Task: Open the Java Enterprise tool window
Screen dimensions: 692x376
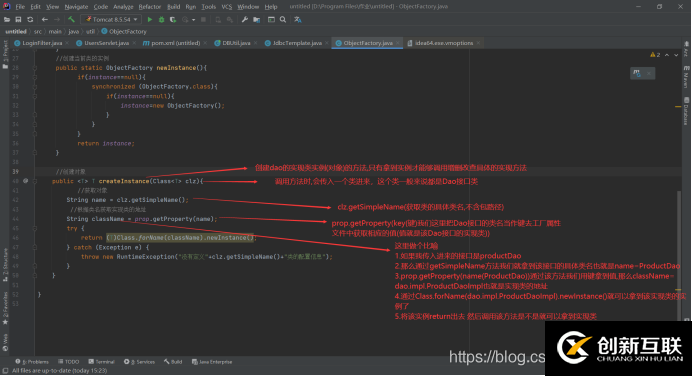Action: pos(212,362)
